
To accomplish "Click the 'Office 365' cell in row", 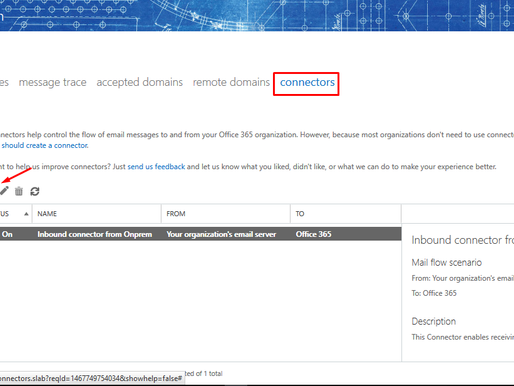I will click(x=313, y=234).
